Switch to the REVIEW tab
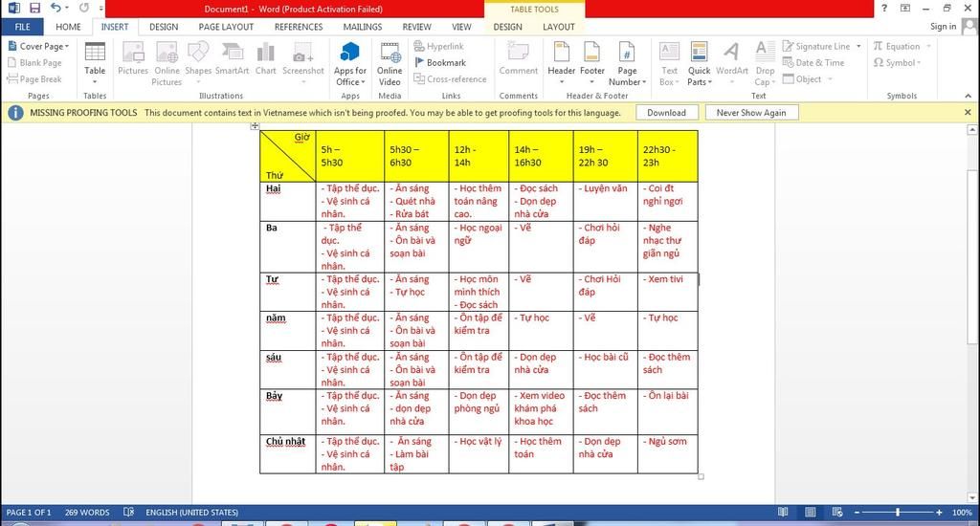 (417, 27)
